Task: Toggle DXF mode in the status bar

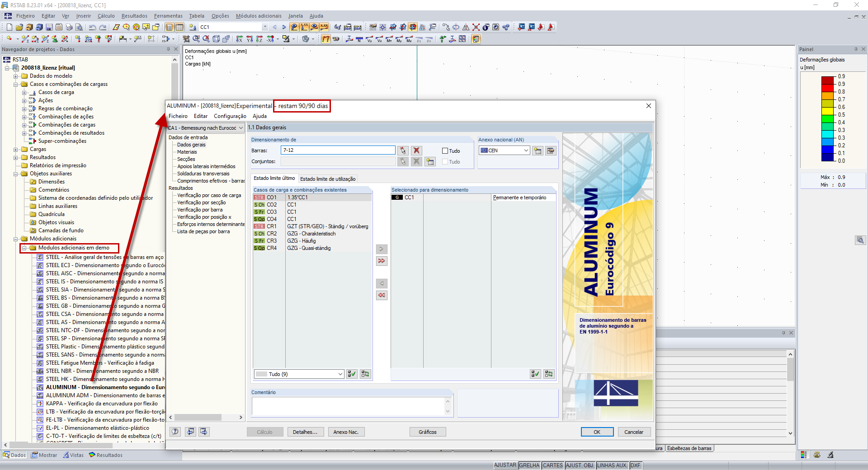Action: click(x=636, y=465)
